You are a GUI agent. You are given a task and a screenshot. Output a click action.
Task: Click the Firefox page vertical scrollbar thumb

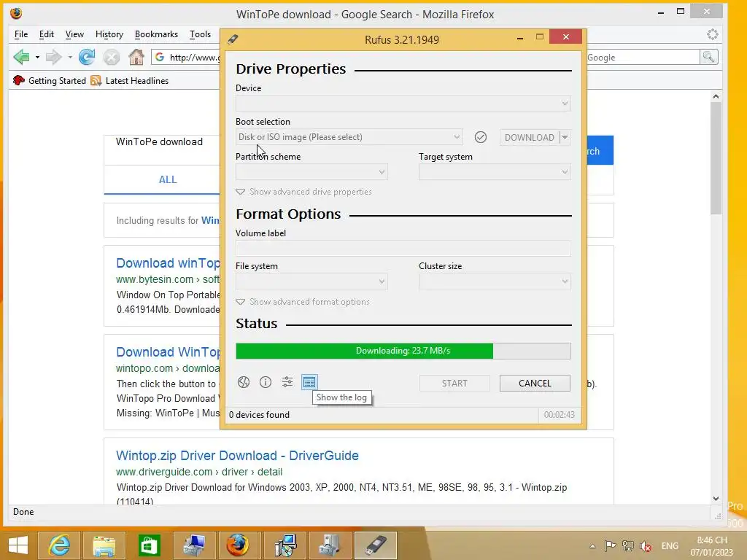(x=716, y=158)
